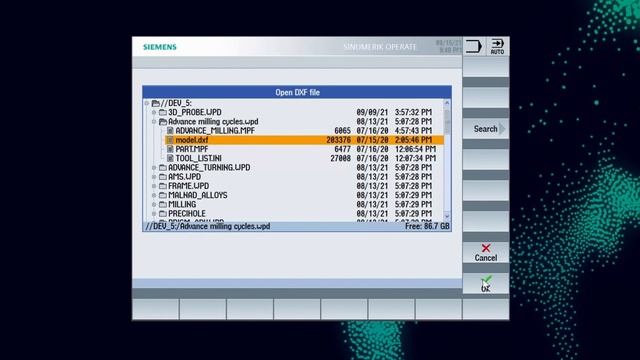Click the SINUMERIK OPERATE header text
Viewport: 640px width, 360px height.
[x=380, y=47]
